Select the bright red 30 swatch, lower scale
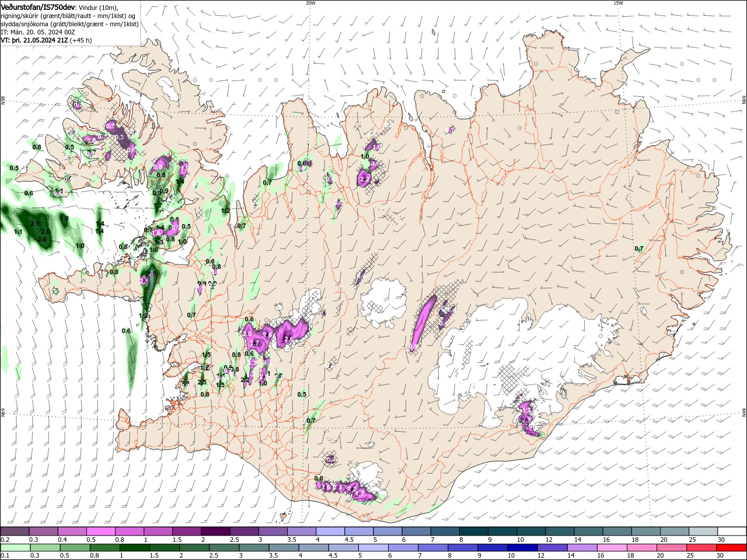This screenshot has width=747, height=560. click(732, 548)
